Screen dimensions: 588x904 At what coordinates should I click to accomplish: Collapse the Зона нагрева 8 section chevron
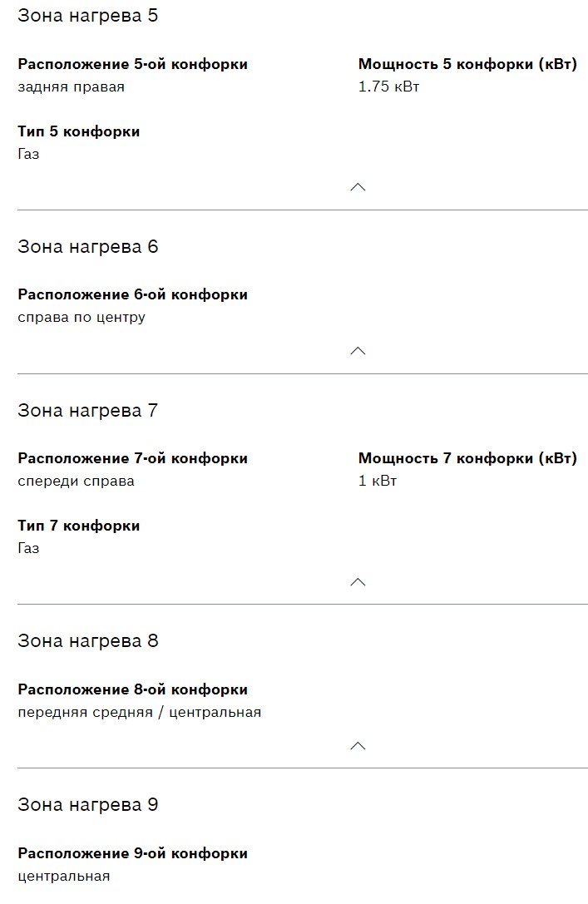point(358,745)
